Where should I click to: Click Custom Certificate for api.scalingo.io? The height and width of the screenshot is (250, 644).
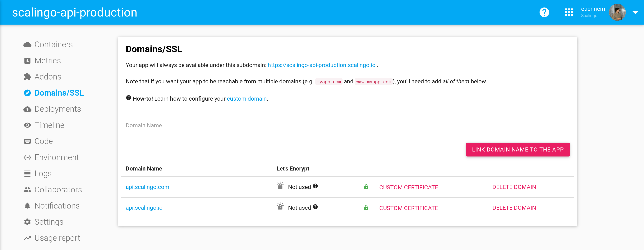pyautogui.click(x=408, y=208)
